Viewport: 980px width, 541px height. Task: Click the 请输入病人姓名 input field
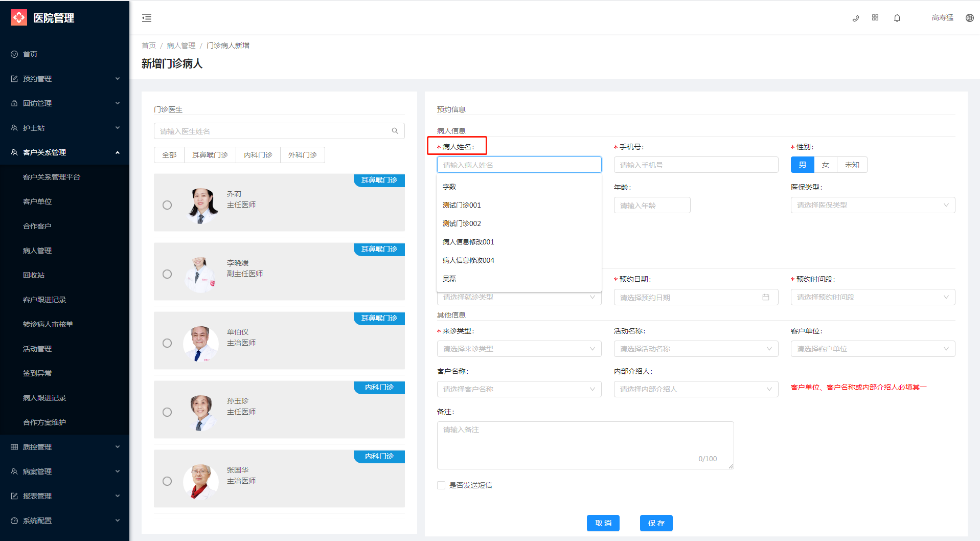pyautogui.click(x=519, y=165)
